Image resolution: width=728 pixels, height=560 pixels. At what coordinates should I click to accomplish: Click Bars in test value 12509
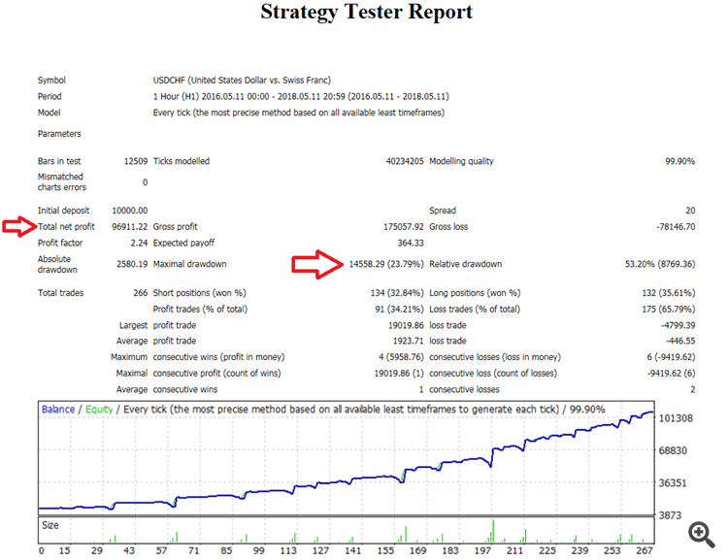click(x=136, y=161)
